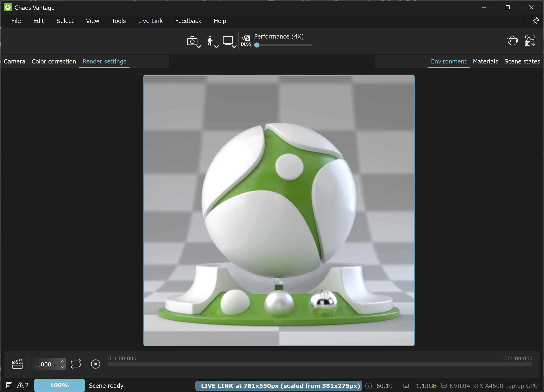Expand the navigation mode dropdown arrow
544x392 pixels.
(216, 47)
